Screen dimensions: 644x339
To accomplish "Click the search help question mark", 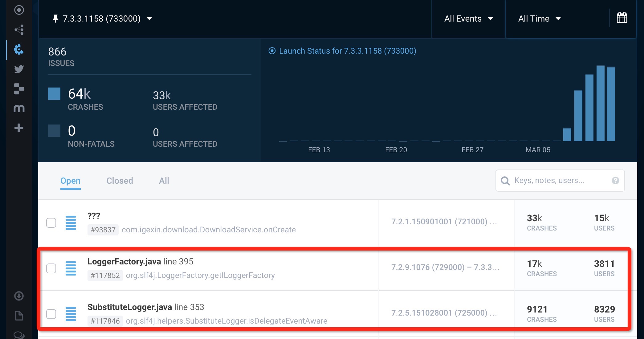I will [x=615, y=181].
